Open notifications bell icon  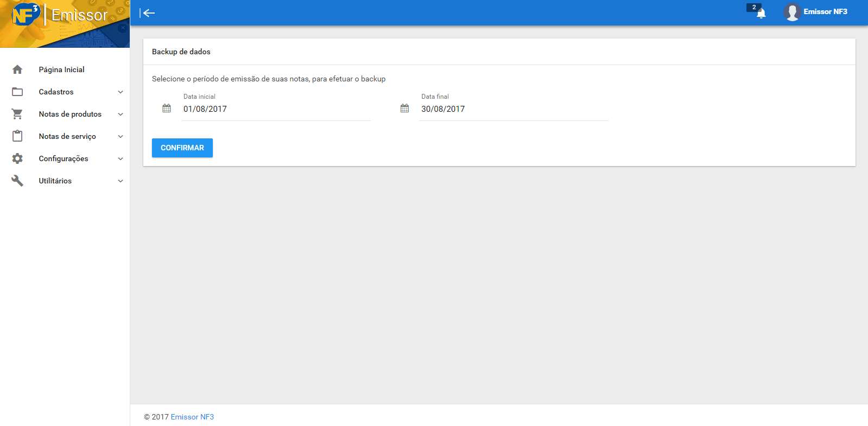point(761,13)
